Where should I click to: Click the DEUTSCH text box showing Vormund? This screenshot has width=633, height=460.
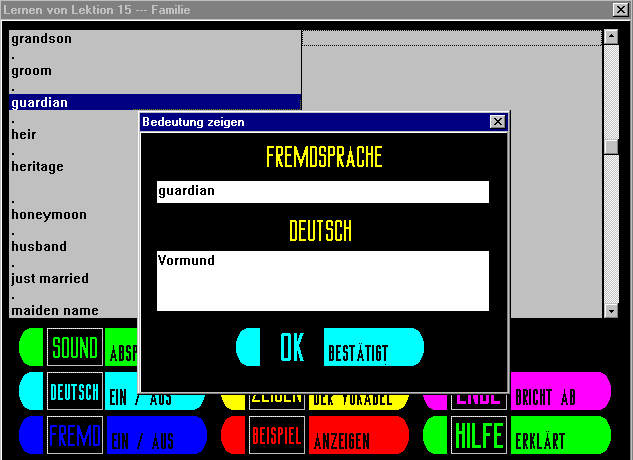coord(322,280)
